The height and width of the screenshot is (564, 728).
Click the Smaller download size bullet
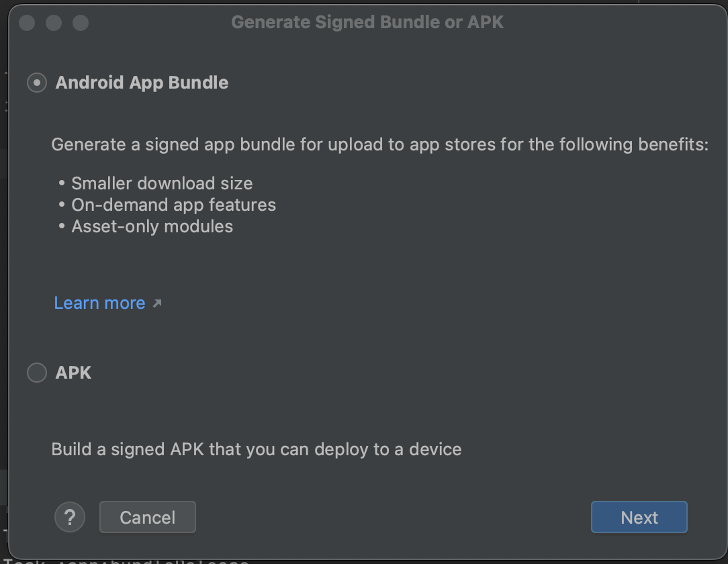click(x=161, y=183)
